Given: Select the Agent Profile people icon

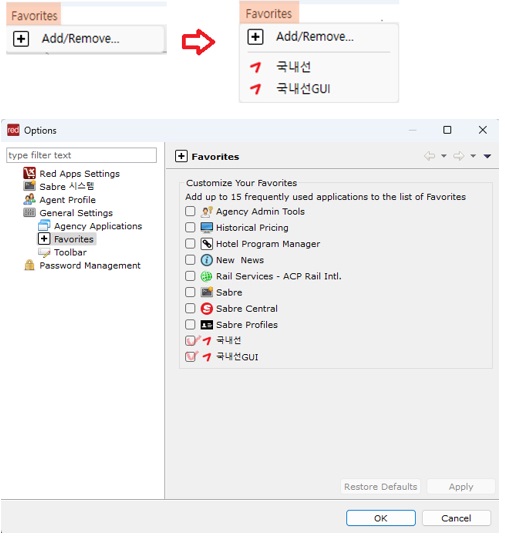Looking at the screenshot, I should 29,199.
